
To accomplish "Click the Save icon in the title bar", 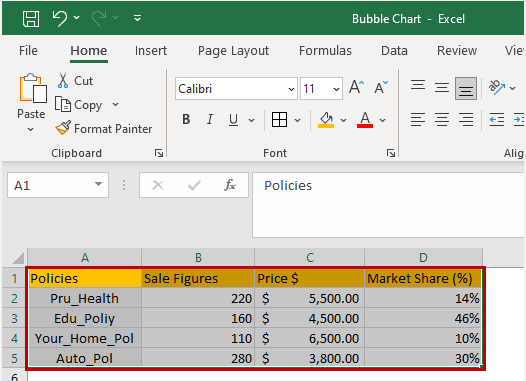I will tap(31, 18).
